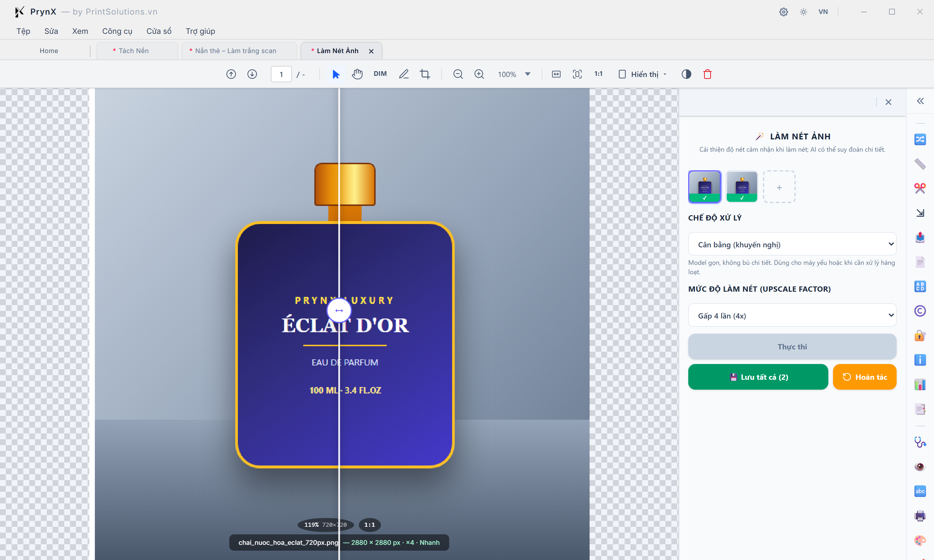Click the previous page up-arrow icon
Screen dimensions: 934x560
pos(231,74)
